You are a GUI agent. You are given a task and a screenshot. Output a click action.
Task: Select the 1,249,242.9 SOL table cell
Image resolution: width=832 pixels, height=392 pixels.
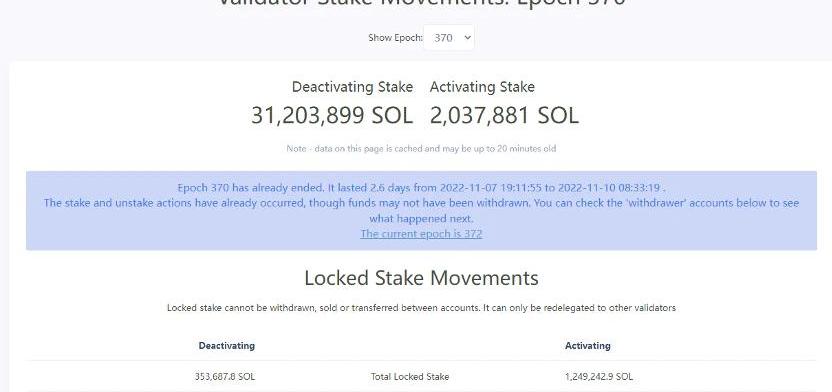pos(599,377)
